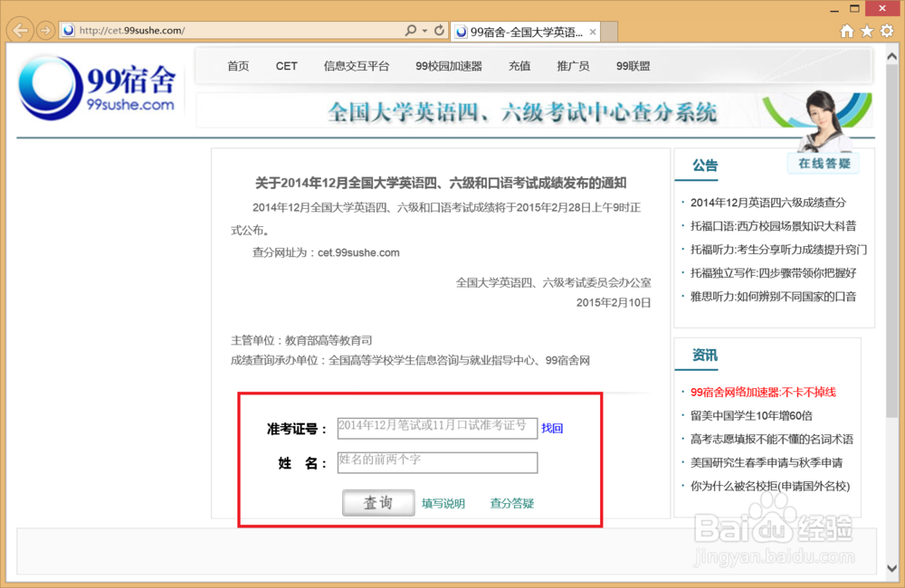
Task: Open the 首页 menu item
Action: (238, 66)
